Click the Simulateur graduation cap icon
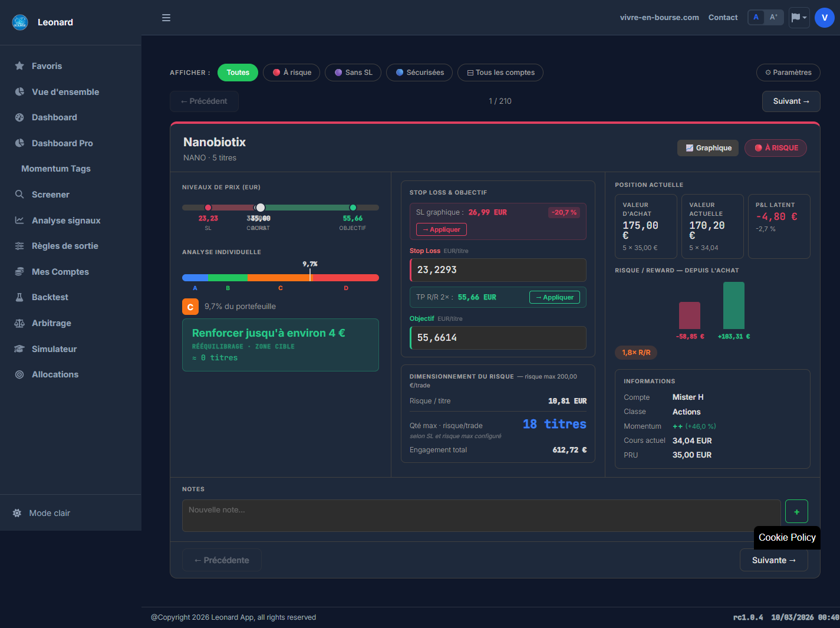 coord(19,349)
